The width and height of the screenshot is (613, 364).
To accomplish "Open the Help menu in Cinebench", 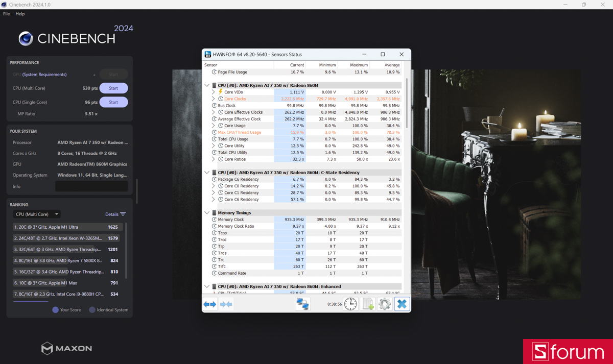I will [x=19, y=14].
